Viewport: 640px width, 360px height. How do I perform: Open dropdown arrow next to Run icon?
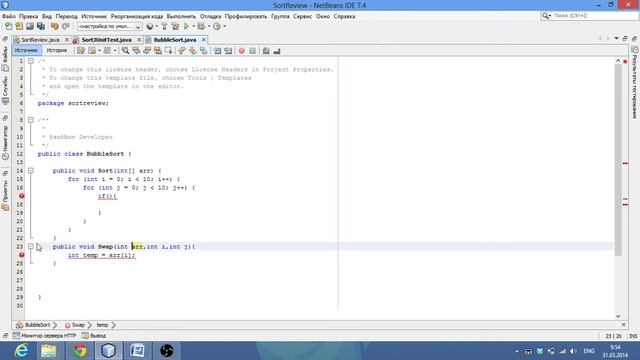tap(193, 27)
